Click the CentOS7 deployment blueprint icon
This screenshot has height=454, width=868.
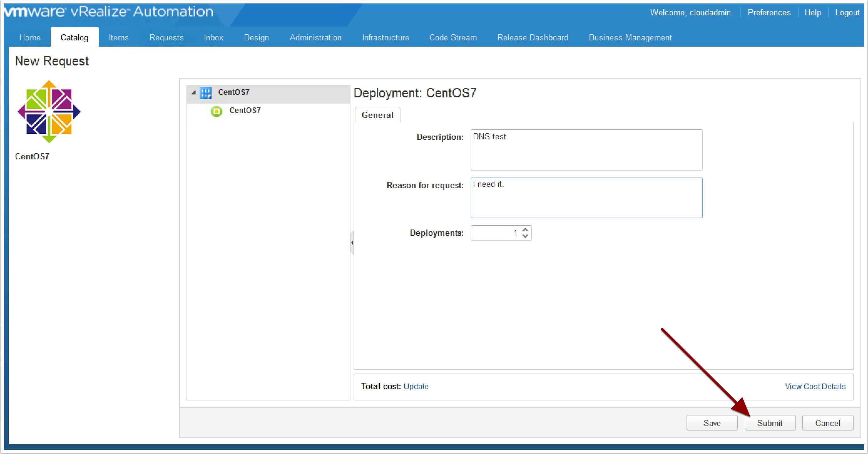pos(206,93)
